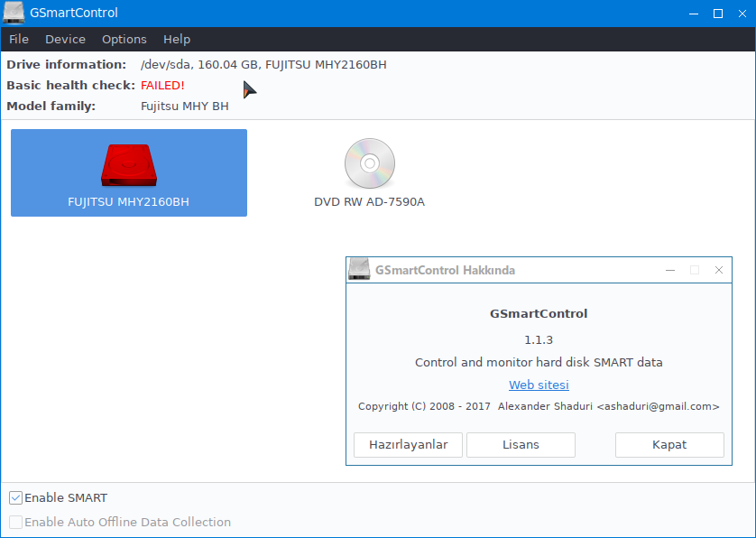The image size is (756, 538).
Task: Click the 'Basic health check:' label
Action: (x=71, y=86)
